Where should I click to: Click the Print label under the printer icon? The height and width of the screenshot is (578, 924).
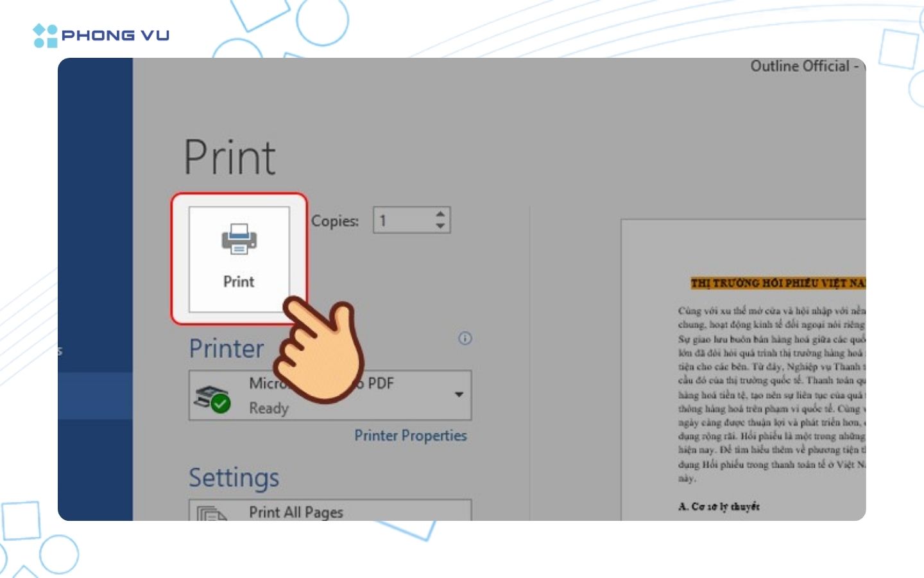coord(240,281)
